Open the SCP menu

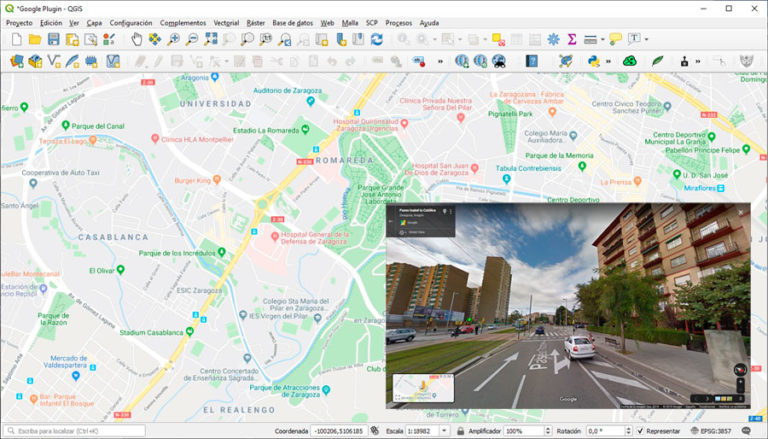372,23
